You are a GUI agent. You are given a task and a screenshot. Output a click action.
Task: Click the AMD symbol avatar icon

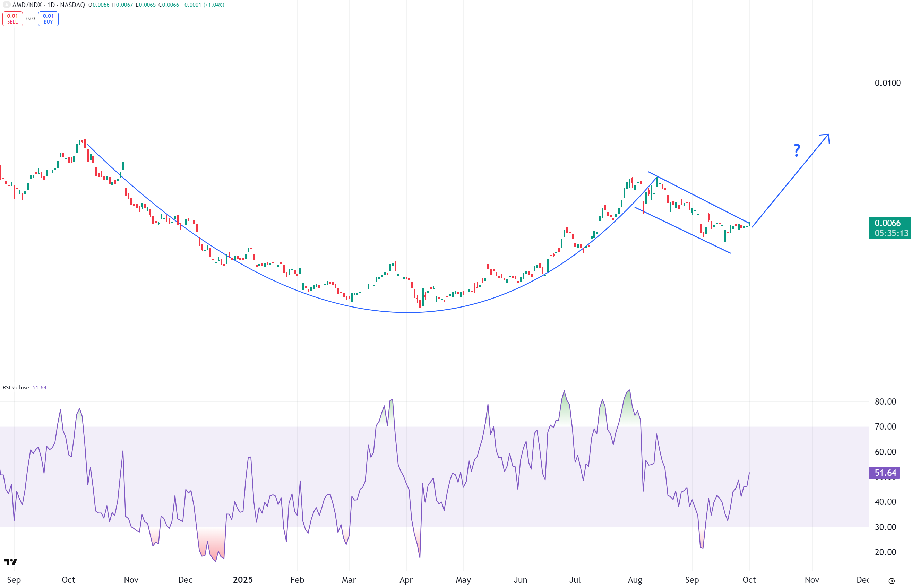pyautogui.click(x=6, y=5)
